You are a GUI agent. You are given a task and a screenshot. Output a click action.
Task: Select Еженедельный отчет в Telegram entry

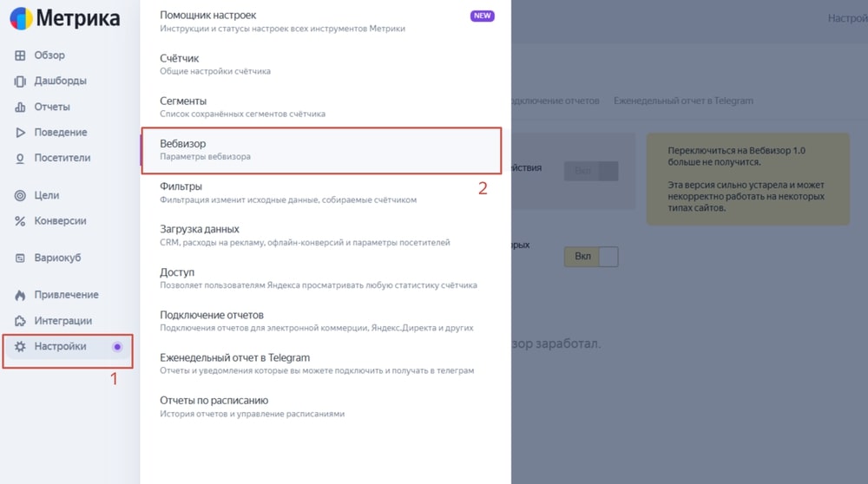click(325, 363)
